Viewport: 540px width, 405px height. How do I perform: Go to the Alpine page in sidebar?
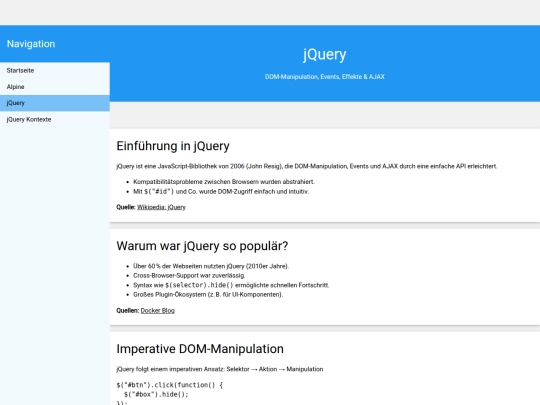(55, 87)
